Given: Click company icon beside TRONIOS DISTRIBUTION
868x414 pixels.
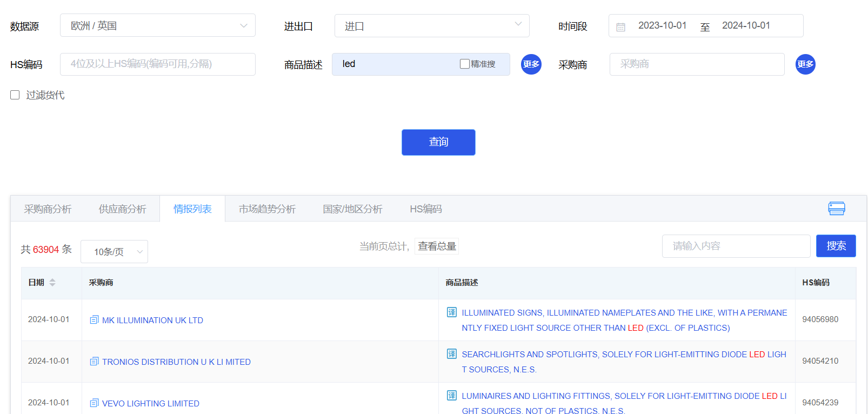Looking at the screenshot, I should (94, 362).
